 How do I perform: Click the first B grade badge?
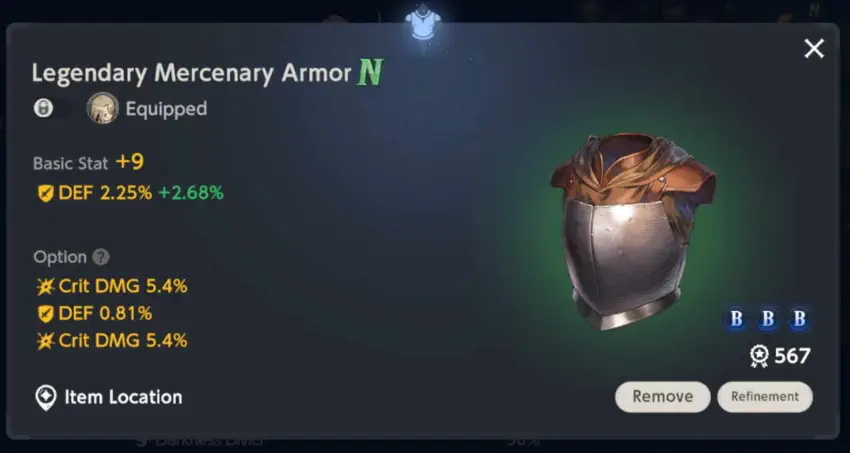coord(736,319)
